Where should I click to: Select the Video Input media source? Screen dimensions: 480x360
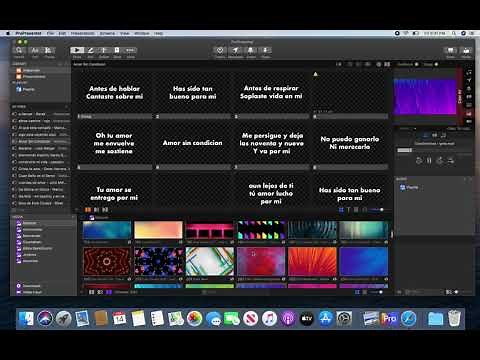click(x=43, y=292)
